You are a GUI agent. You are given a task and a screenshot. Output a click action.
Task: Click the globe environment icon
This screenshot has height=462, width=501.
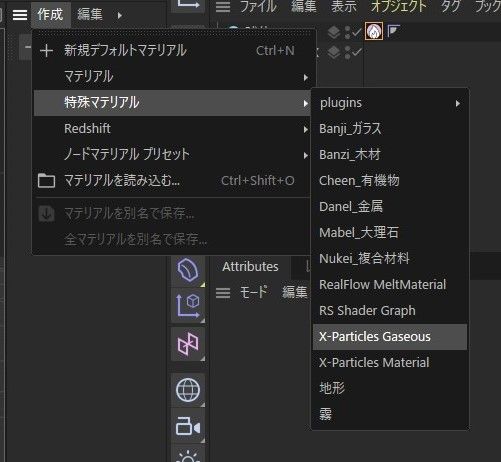pyautogui.click(x=188, y=389)
